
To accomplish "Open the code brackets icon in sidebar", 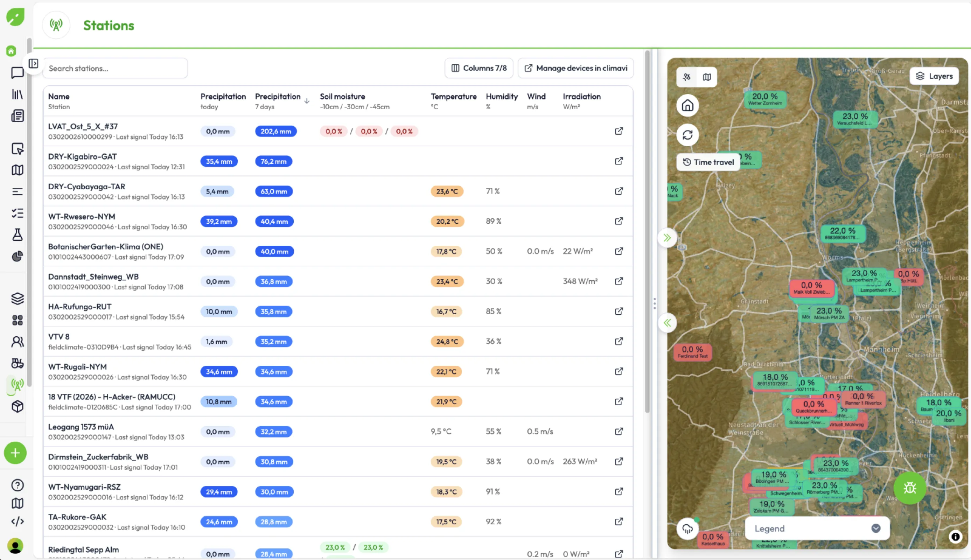I will pos(17,521).
